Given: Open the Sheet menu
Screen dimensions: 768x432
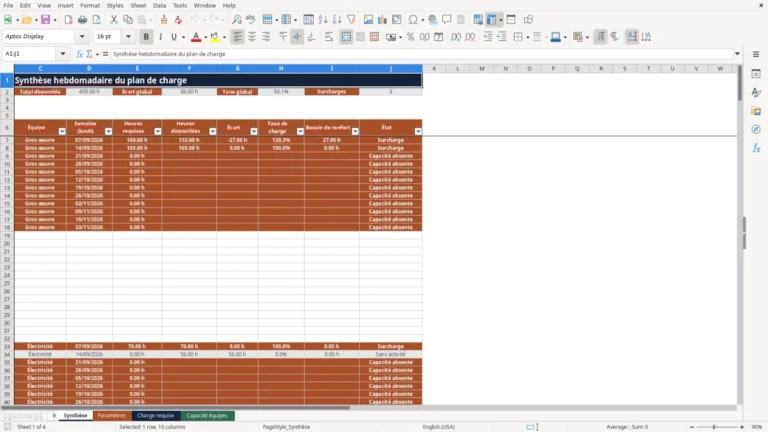Looking at the screenshot, I should (138, 5).
